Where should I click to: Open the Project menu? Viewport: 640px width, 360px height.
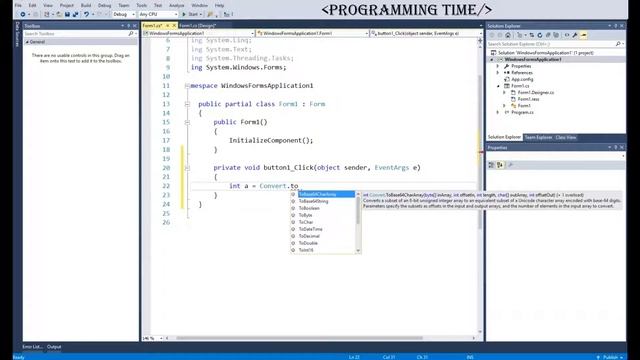[67, 5]
